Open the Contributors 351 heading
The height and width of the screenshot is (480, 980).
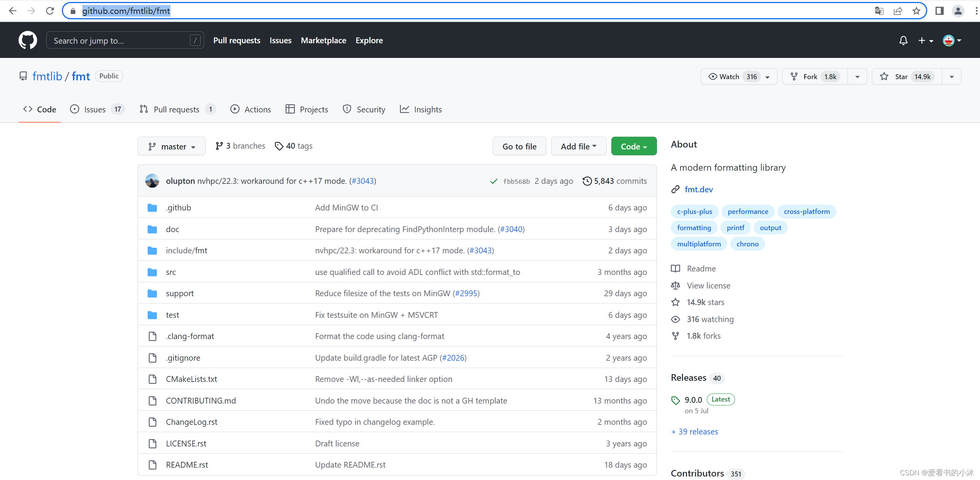point(708,473)
